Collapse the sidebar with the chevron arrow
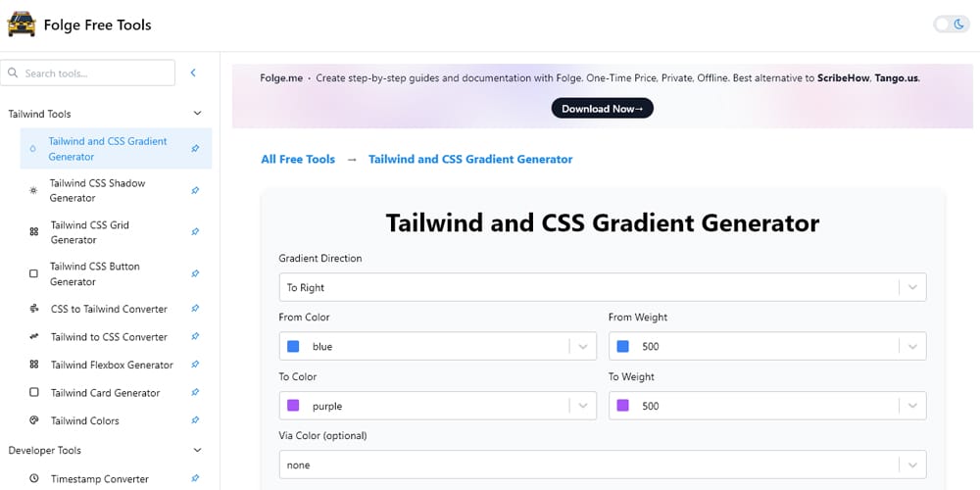This screenshot has height=490, width=980. pos(193,73)
